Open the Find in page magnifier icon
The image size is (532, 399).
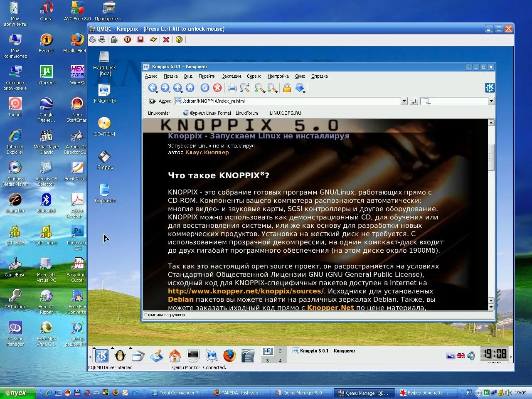[245, 88]
